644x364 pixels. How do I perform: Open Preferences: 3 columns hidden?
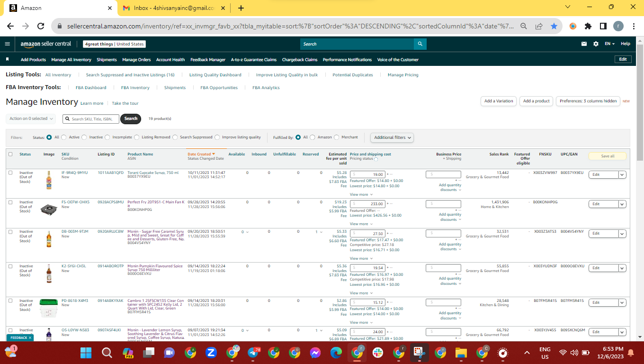pos(588,101)
